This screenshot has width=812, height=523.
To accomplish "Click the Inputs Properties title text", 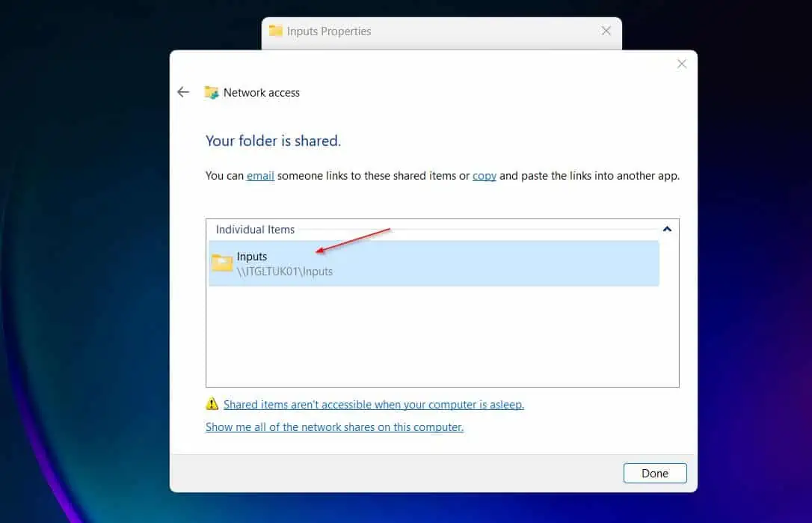I will click(329, 31).
